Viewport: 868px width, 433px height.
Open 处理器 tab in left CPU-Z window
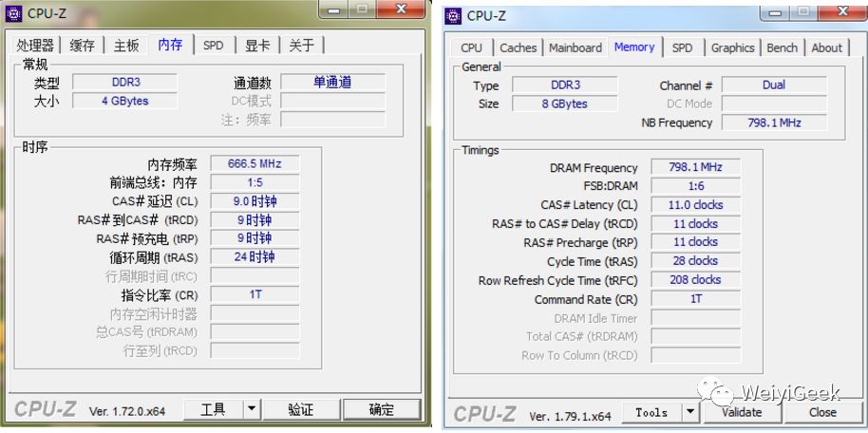point(35,46)
